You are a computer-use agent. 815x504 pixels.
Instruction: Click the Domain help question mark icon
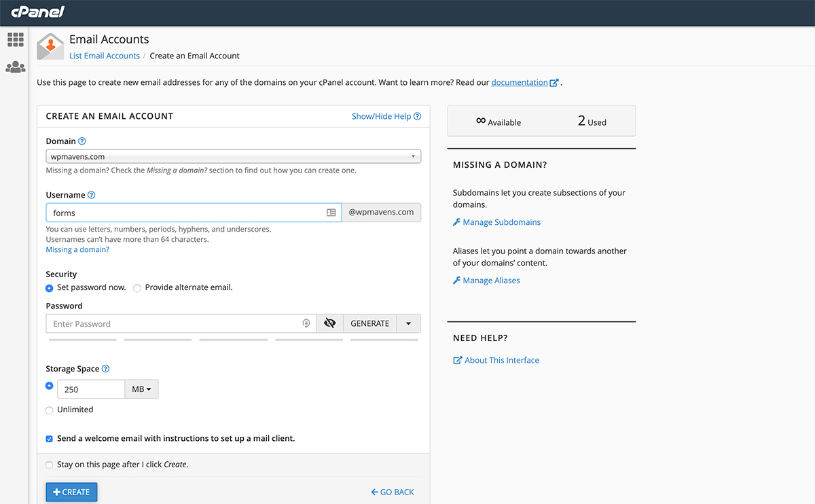(83, 141)
